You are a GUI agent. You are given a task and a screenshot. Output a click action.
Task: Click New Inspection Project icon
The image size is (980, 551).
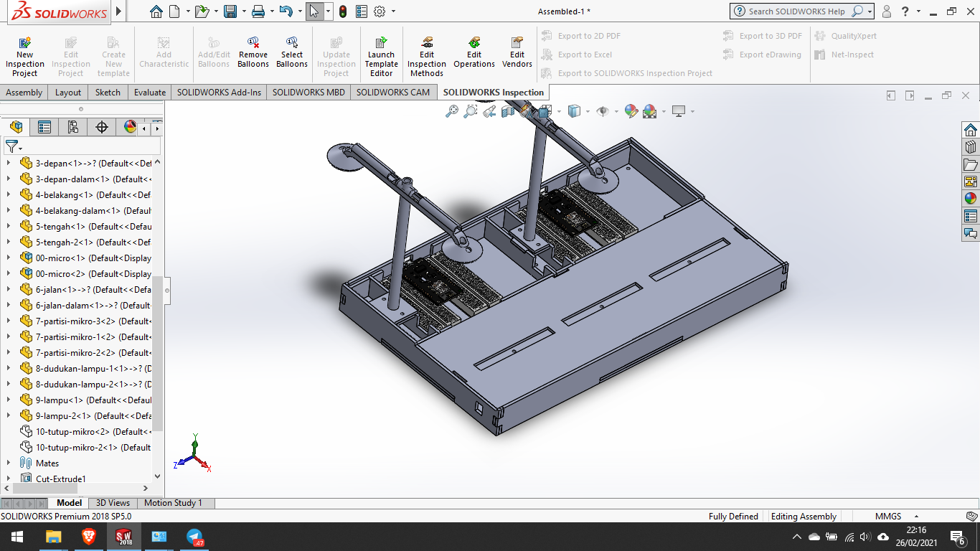[x=25, y=57]
